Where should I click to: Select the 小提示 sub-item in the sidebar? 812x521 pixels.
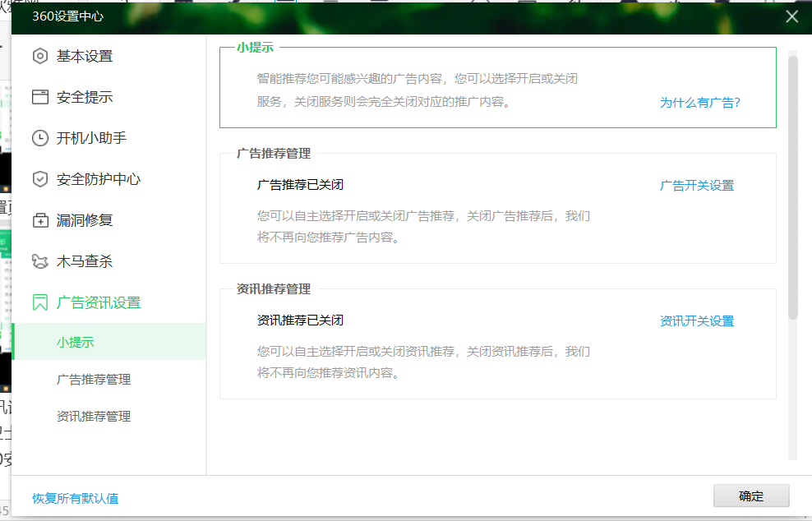pyautogui.click(x=76, y=342)
